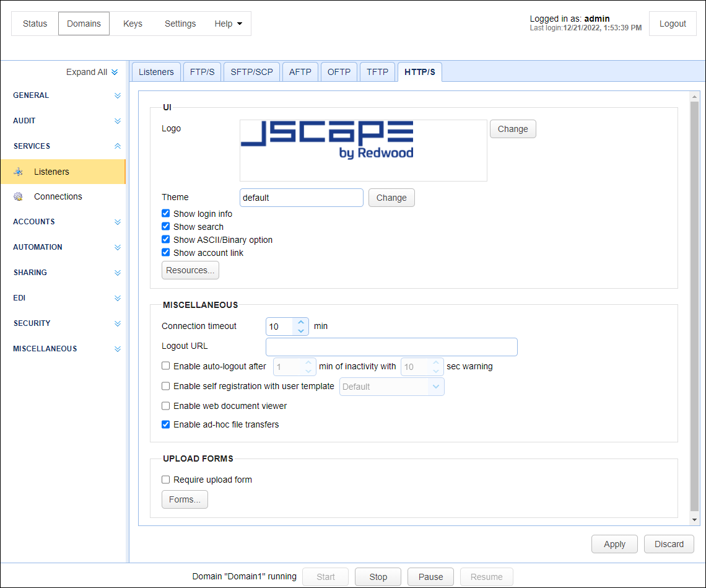This screenshot has height=588, width=706.
Task: Toggle Show login info checkbox
Action: (166, 214)
